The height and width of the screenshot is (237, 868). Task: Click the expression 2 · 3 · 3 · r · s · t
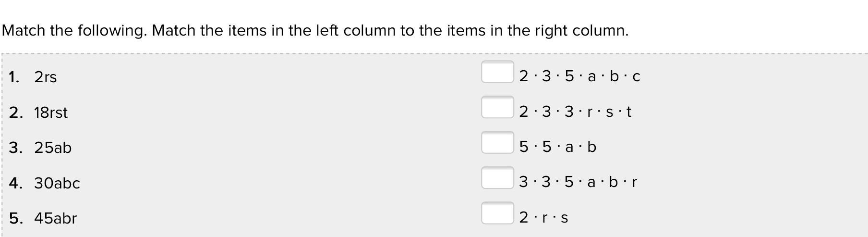click(x=575, y=112)
